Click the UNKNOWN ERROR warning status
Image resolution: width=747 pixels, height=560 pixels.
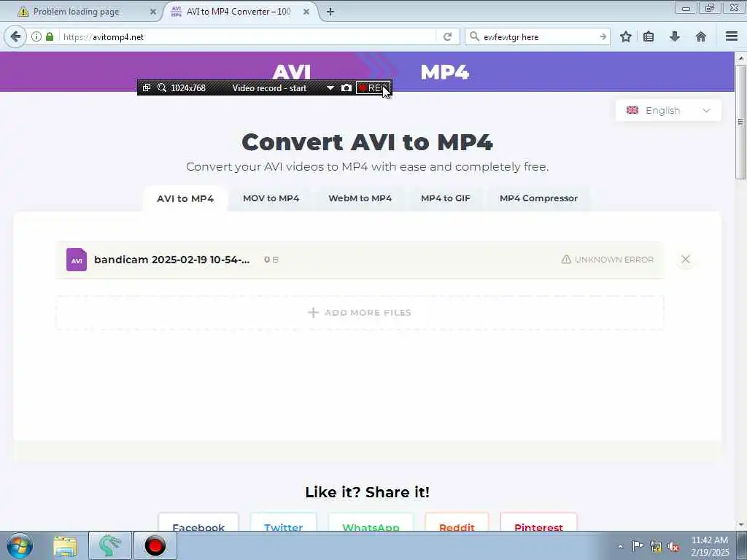coord(608,260)
